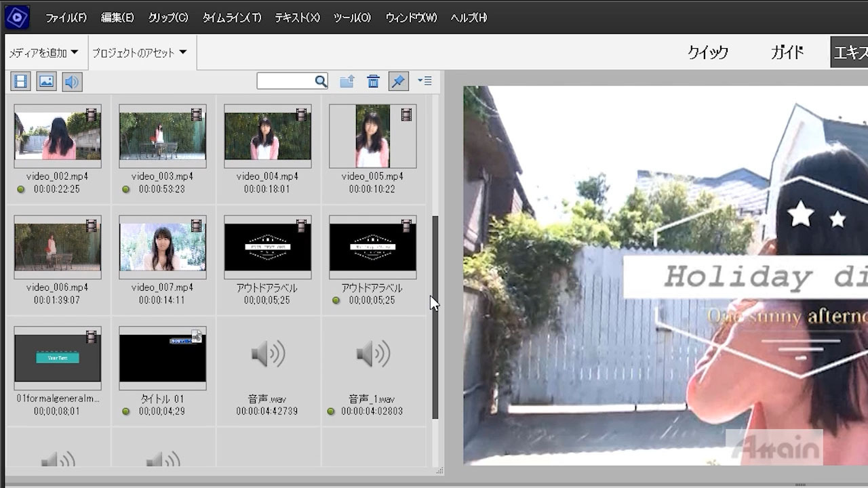This screenshot has height=488, width=868.
Task: Click the duration 00:00:04:02803
Action: pyautogui.click(x=373, y=411)
